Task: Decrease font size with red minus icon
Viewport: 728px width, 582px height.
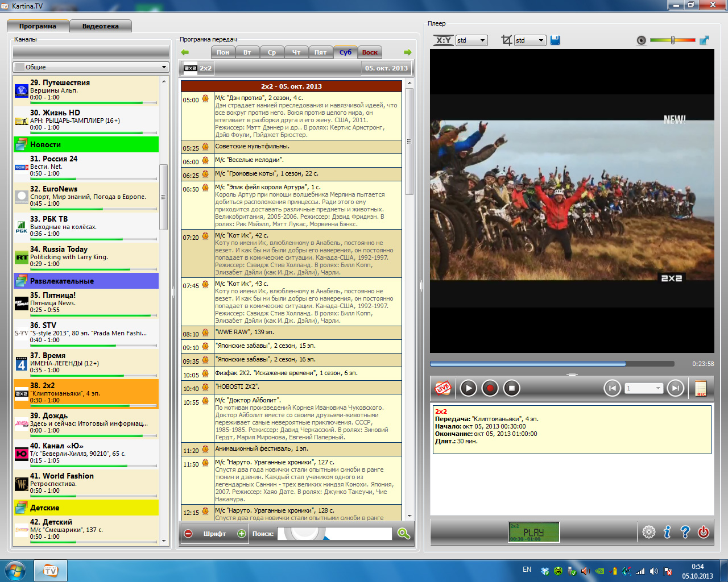Action: click(x=188, y=534)
